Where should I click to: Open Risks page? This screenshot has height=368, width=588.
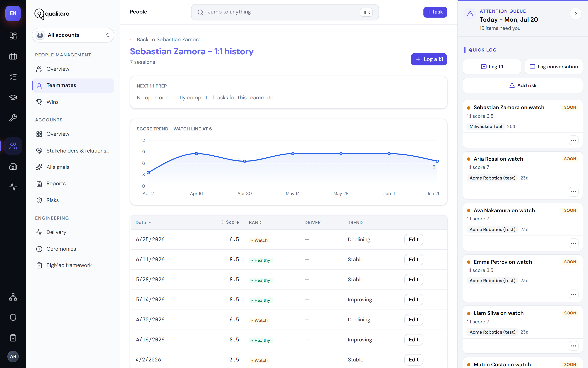pyautogui.click(x=73, y=200)
